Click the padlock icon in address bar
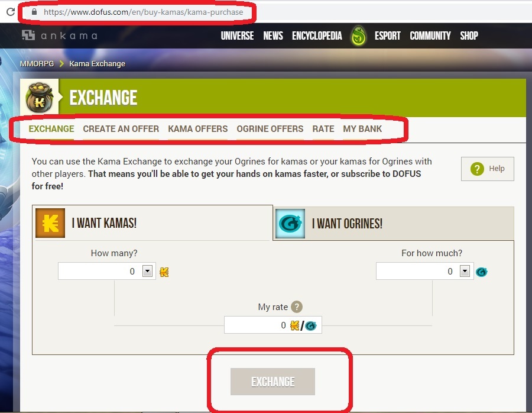 click(34, 12)
